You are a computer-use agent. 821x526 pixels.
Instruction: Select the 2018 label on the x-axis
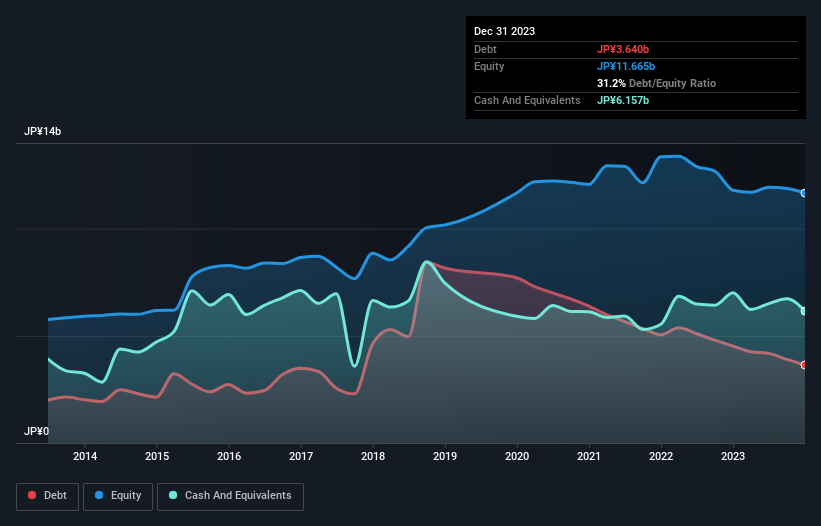pos(373,456)
